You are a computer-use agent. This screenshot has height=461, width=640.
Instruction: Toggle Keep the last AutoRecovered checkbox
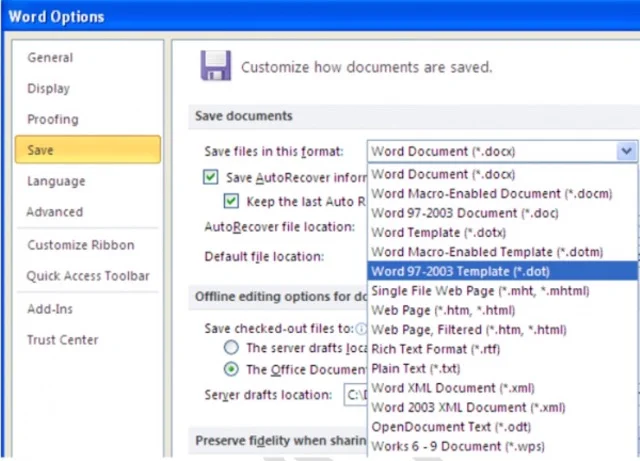(x=231, y=201)
